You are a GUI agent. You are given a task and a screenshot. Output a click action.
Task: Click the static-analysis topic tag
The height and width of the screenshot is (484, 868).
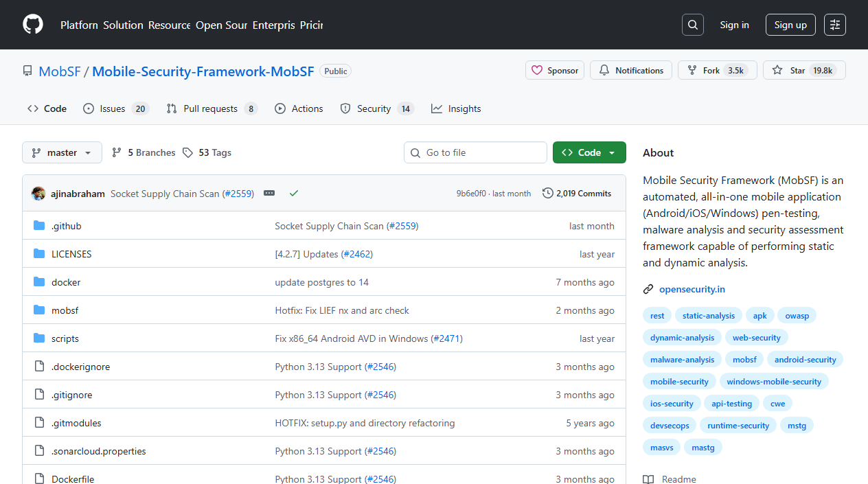click(709, 316)
